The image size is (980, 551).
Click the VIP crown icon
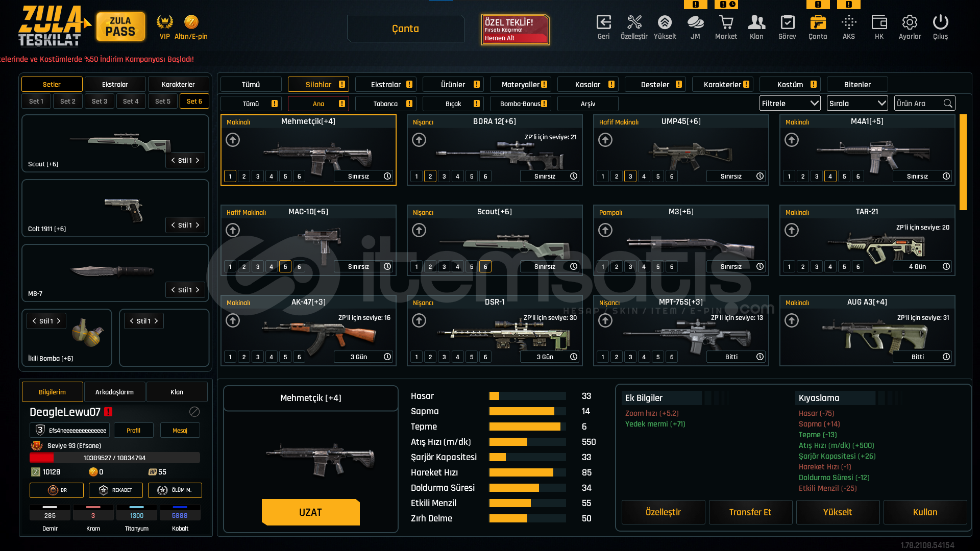coord(164,22)
